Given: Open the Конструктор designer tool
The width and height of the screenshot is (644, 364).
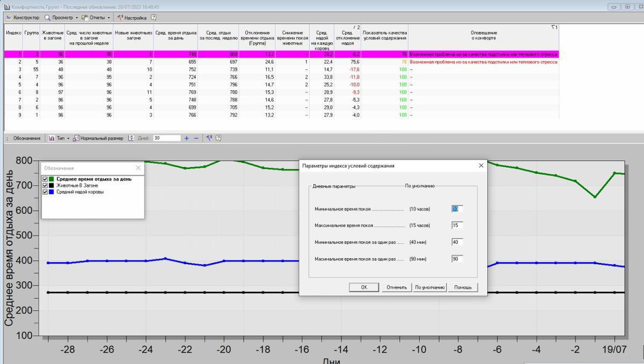Looking at the screenshot, I should 23,17.
